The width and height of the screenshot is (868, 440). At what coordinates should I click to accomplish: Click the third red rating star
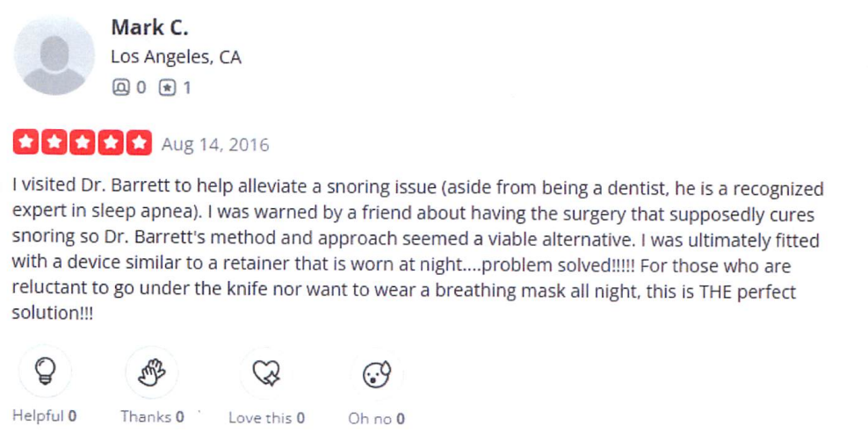[x=83, y=143]
